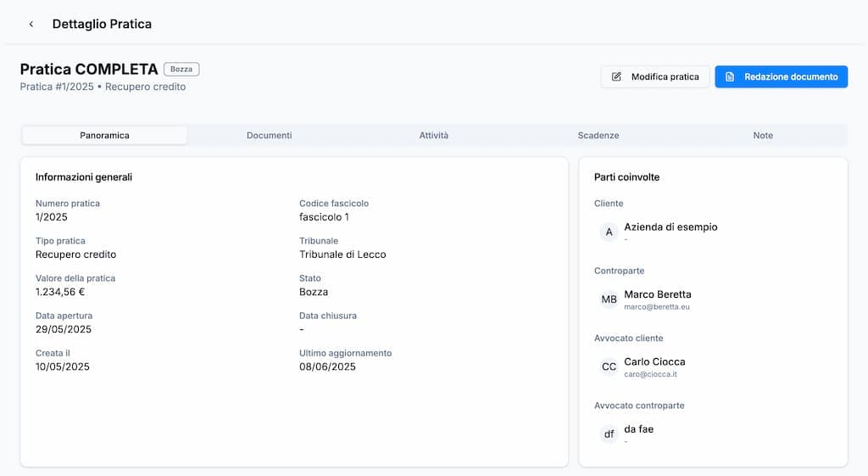
Task: Switch to the Panoramica tab
Action: coord(104,136)
